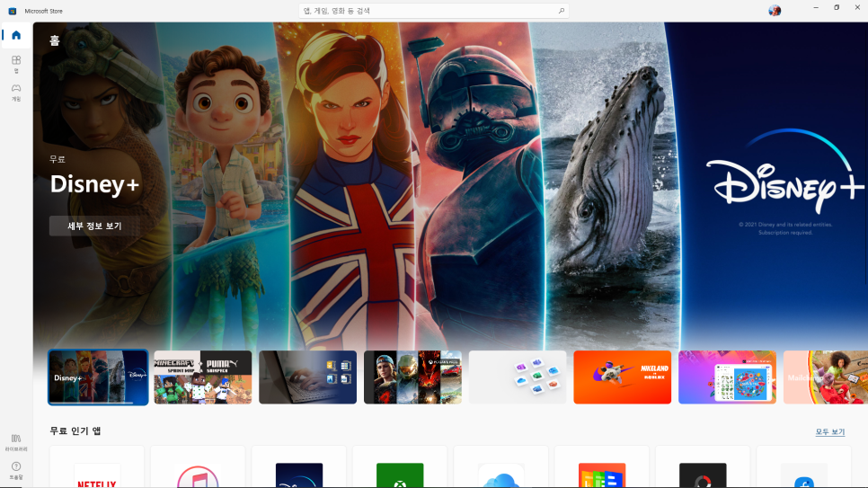Viewport: 868px width, 488px height.
Task: Open the Home tab in sidebar
Action: 16,35
